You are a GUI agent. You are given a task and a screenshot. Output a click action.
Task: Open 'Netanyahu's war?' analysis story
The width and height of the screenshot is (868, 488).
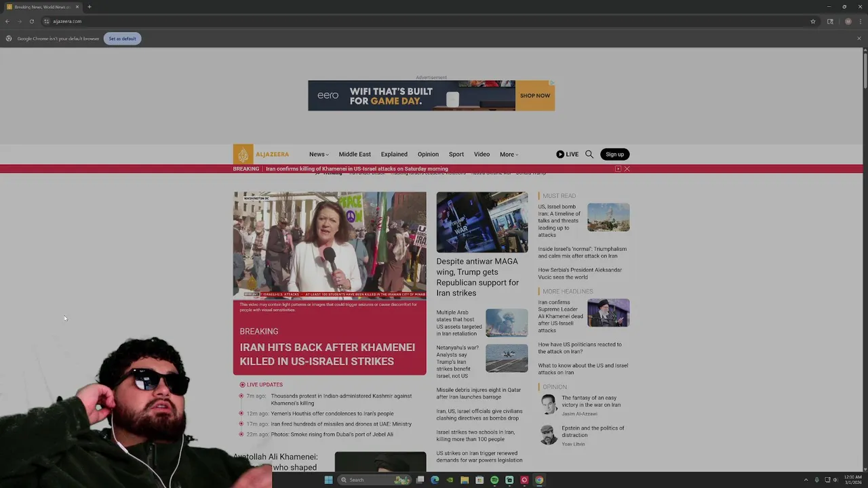pos(458,362)
